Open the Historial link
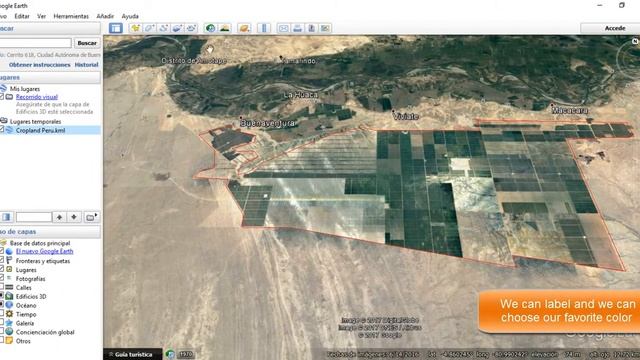The height and width of the screenshot is (360, 640). [87, 64]
